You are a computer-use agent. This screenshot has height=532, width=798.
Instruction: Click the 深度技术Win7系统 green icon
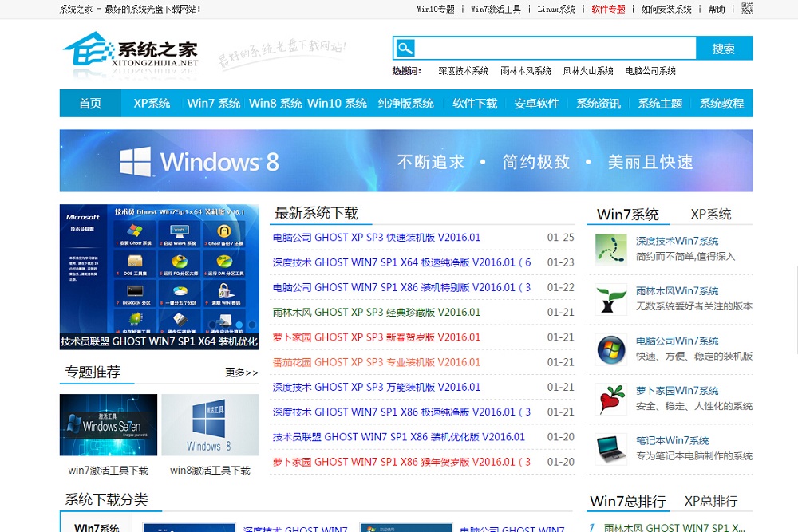pyautogui.click(x=610, y=249)
